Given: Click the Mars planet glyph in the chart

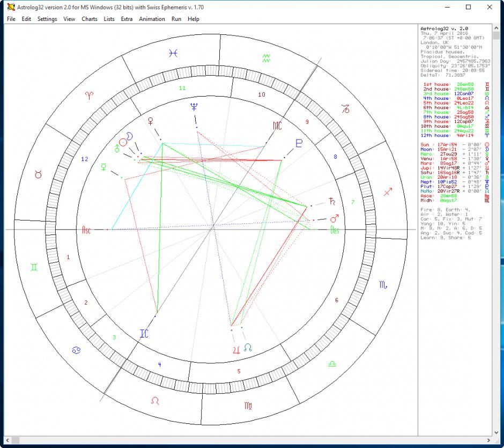Looking at the screenshot, I should pyautogui.click(x=335, y=219).
